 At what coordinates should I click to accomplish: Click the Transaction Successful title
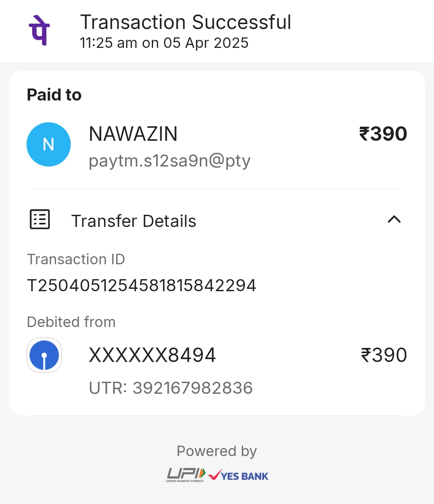186,22
